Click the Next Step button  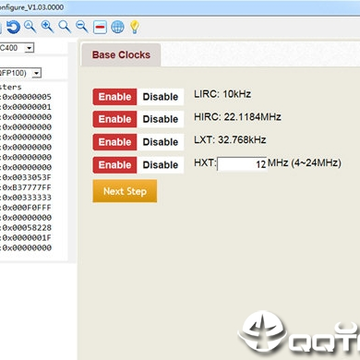coord(125,191)
